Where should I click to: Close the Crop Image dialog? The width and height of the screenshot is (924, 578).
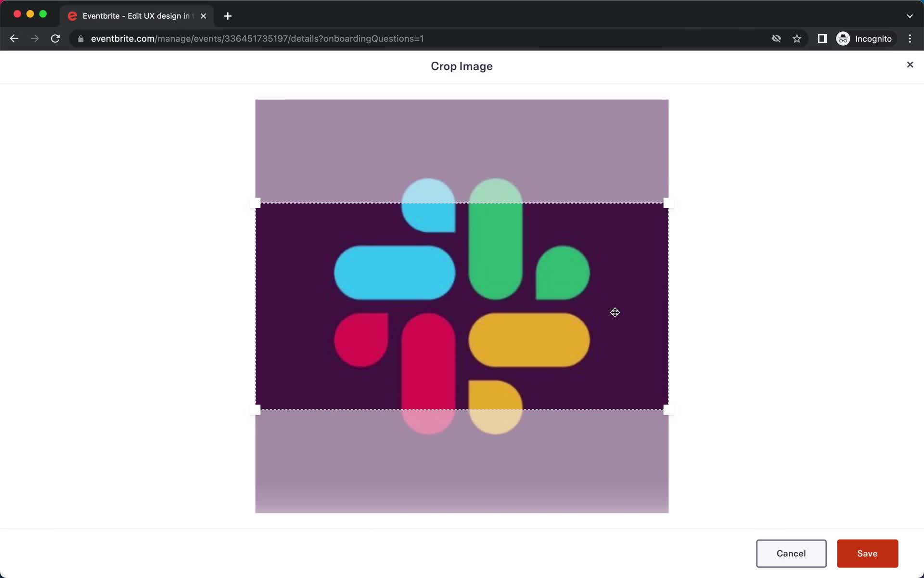click(910, 65)
